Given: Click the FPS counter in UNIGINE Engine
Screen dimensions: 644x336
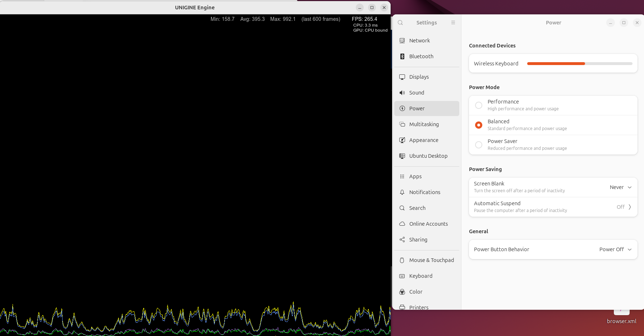Looking at the screenshot, I should click(364, 19).
